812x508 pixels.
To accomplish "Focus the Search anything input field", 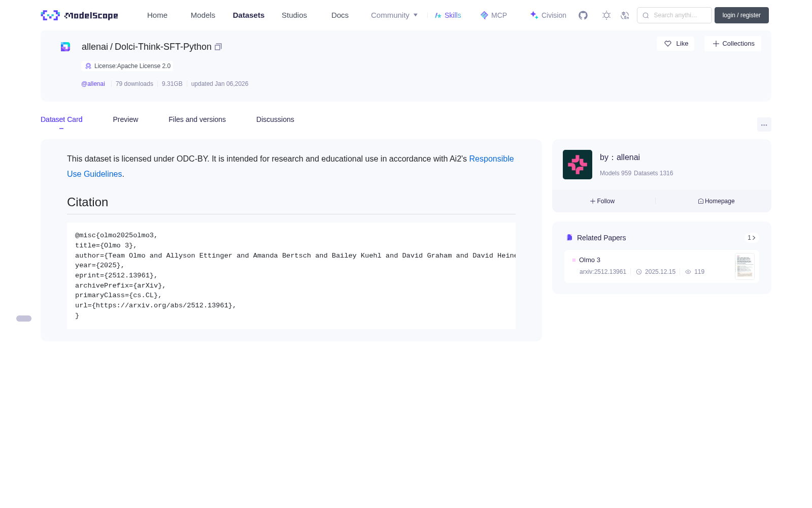I will tap(674, 15).
